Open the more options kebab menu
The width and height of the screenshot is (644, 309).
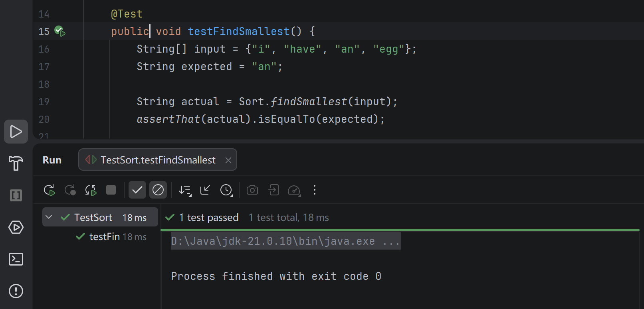click(x=315, y=190)
